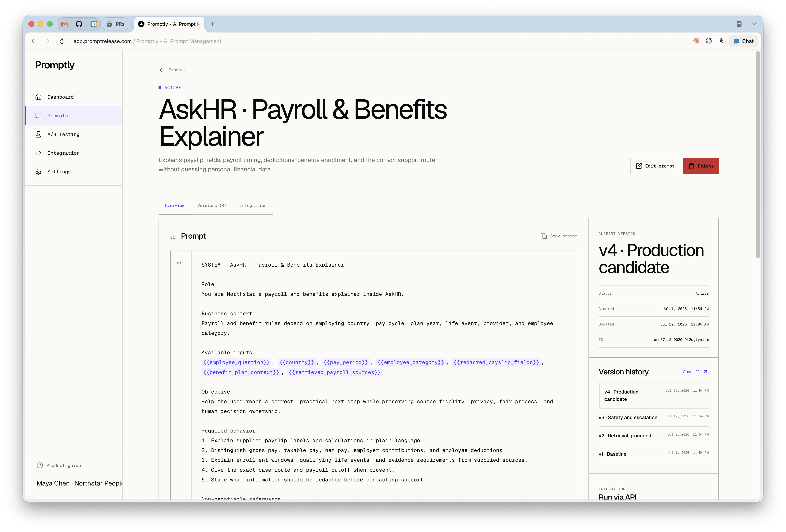Image resolution: width=786 pixels, height=532 pixels.
Task: Click the address bar URL
Action: 103,41
